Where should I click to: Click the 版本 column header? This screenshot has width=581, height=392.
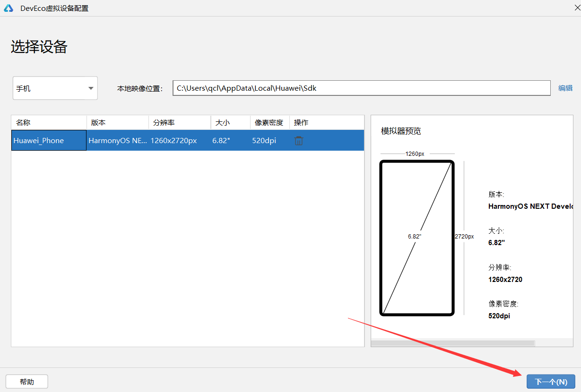click(118, 122)
